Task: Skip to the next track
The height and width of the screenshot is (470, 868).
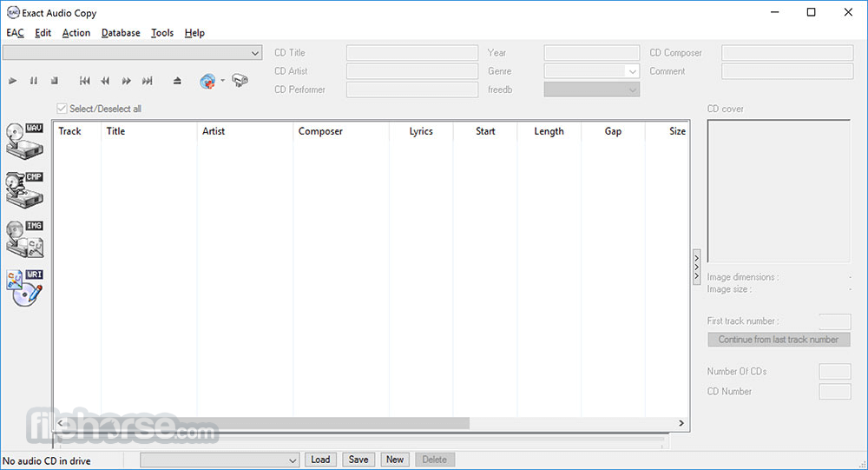Action: [x=147, y=81]
